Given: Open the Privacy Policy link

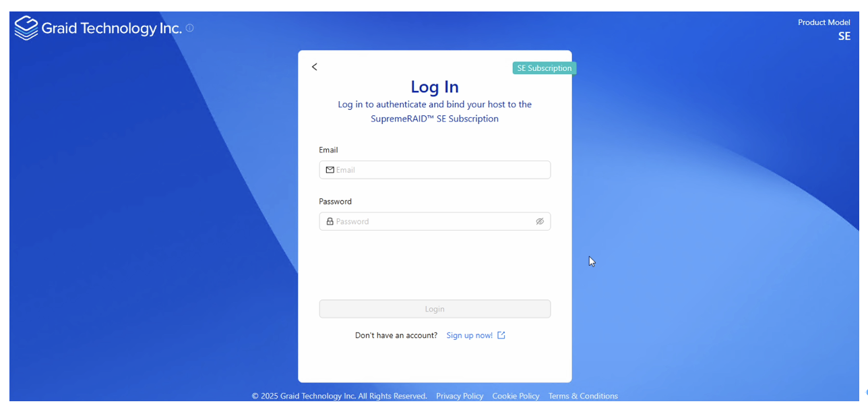Looking at the screenshot, I should [460, 397].
